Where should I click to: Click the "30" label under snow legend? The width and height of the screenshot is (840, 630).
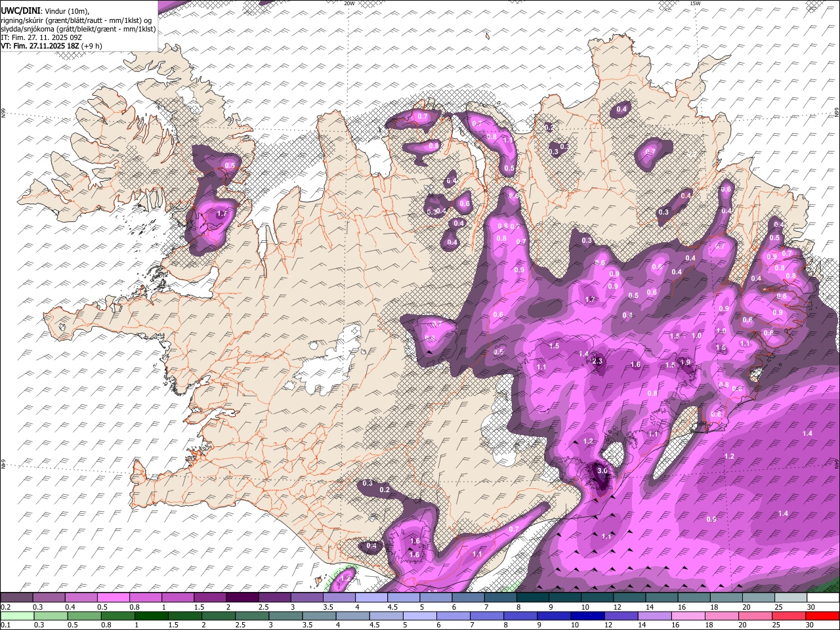[810, 607]
